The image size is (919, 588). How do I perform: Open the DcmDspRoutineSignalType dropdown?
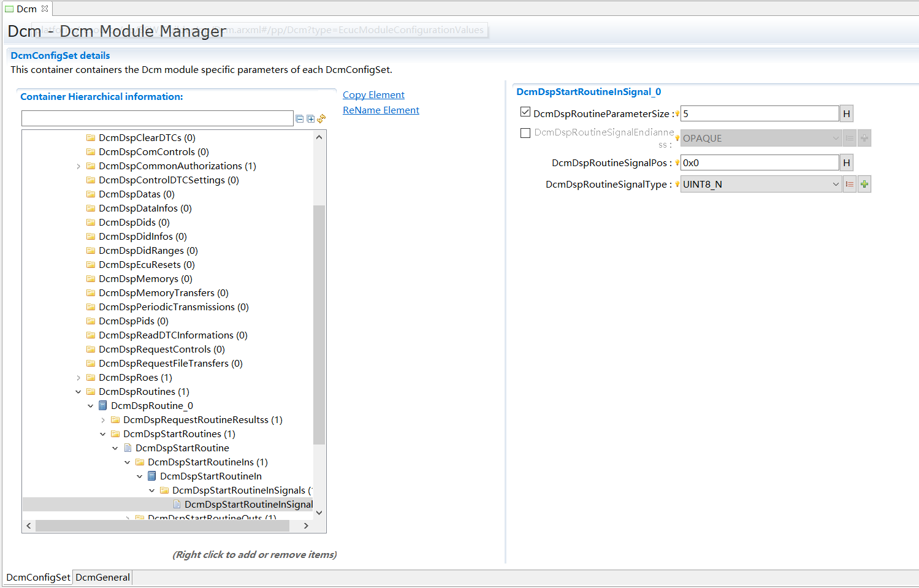coord(836,184)
